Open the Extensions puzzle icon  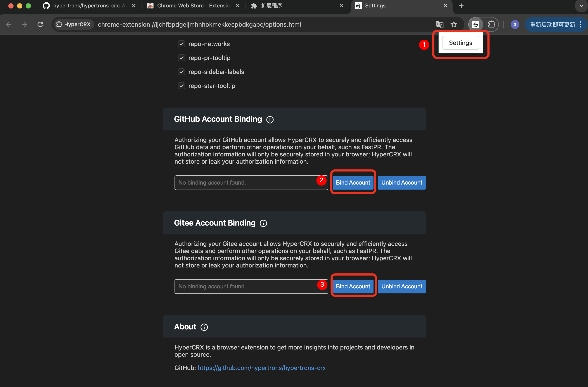491,24
